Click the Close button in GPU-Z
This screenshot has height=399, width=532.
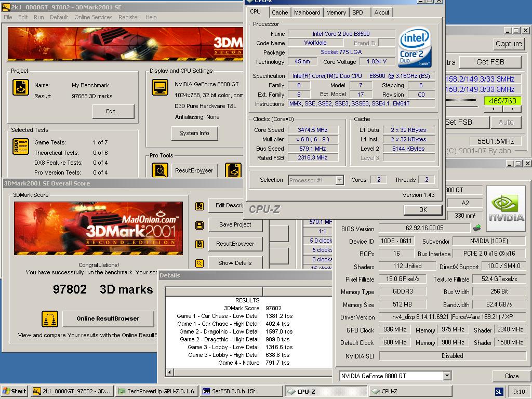pyautogui.click(x=511, y=376)
